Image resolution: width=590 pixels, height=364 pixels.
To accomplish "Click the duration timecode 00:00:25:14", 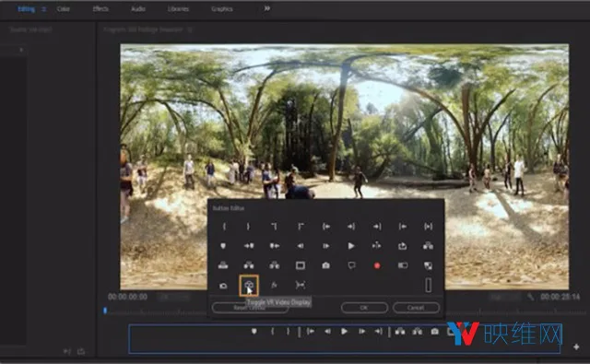I will [560, 297].
